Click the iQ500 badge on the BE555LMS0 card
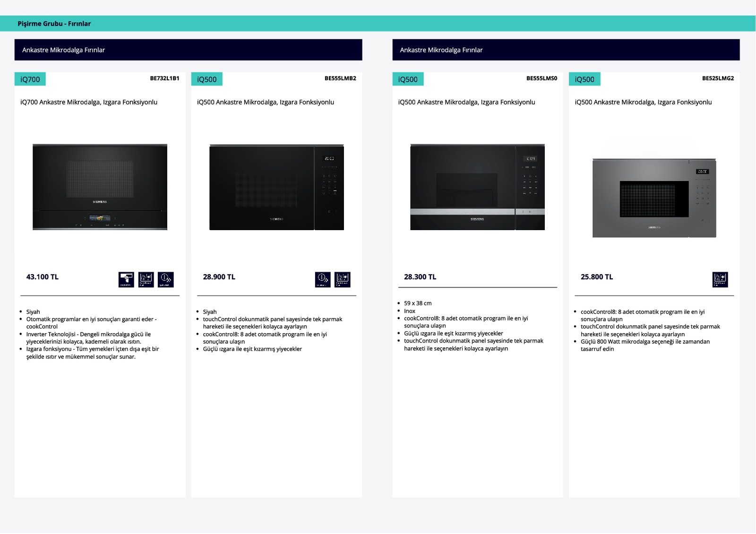 click(408, 79)
